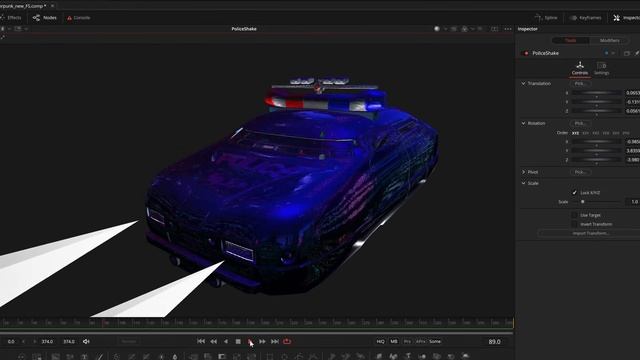
Task: Enable the Invert Transform checkbox
Action: point(574,224)
